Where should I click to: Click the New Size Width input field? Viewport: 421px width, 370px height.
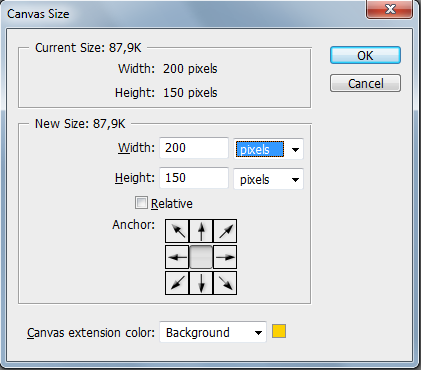click(194, 148)
